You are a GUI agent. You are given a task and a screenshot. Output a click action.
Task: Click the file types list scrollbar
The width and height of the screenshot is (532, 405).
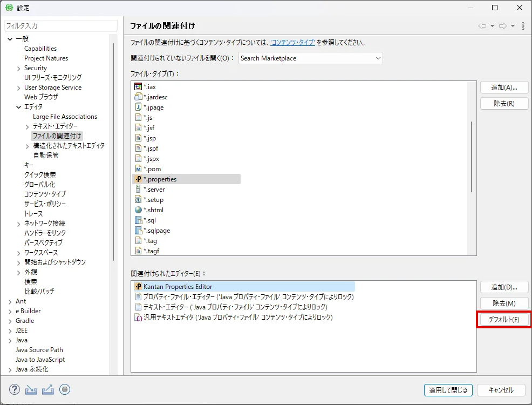[x=472, y=157]
